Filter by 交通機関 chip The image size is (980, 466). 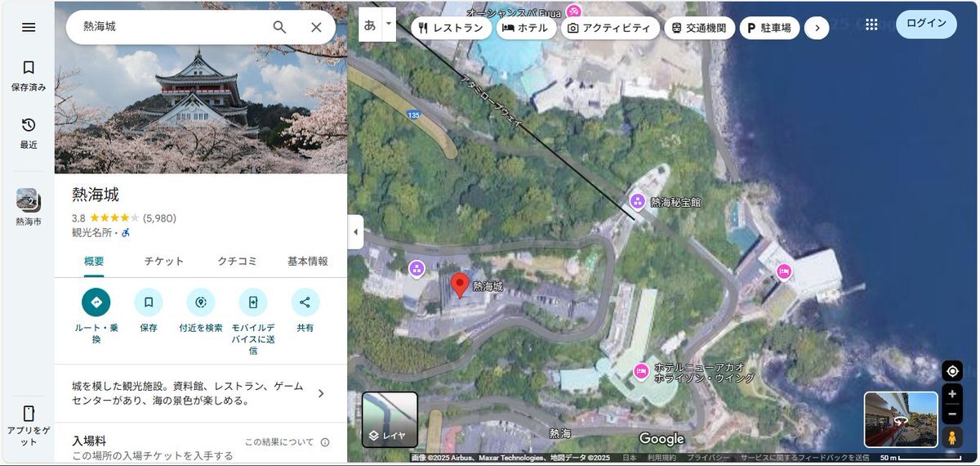tap(699, 28)
